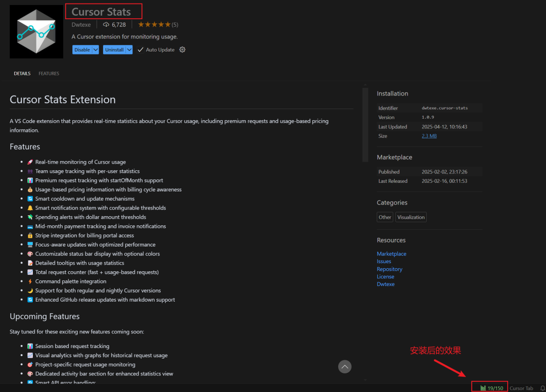The image size is (546, 392).
Task: Click the bell icon beside Smart notification
Action: coord(30,208)
